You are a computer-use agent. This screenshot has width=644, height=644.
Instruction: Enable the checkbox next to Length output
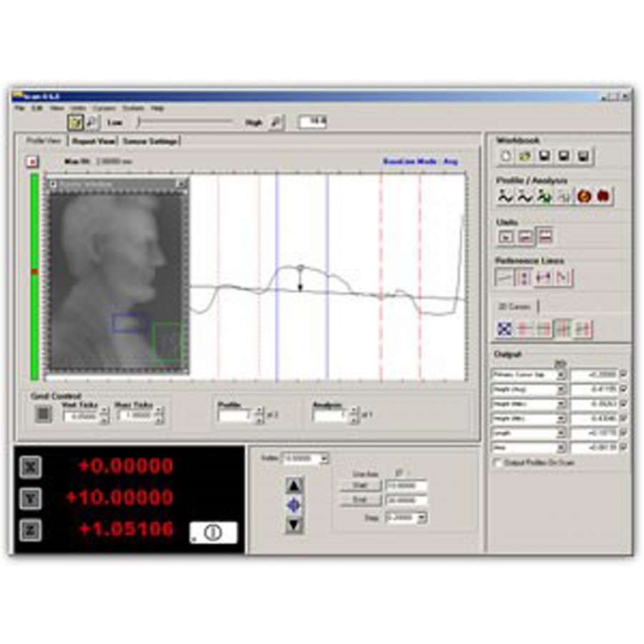tap(623, 433)
